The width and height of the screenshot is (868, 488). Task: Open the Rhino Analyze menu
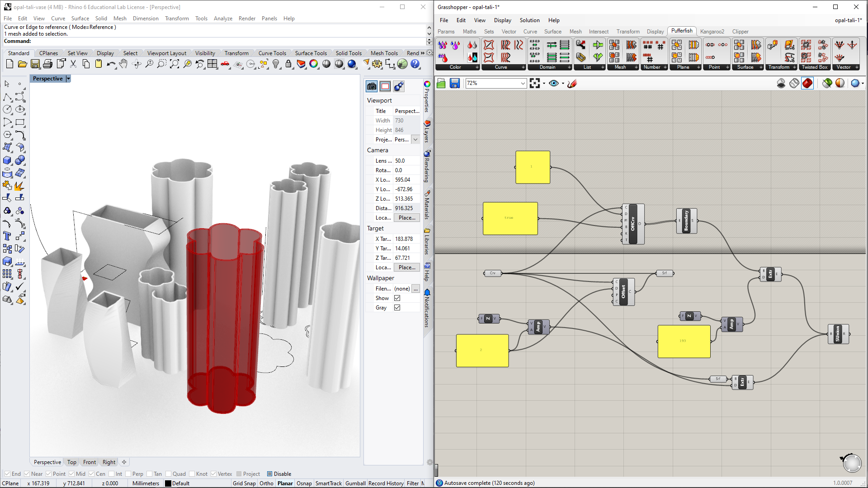pyautogui.click(x=223, y=19)
